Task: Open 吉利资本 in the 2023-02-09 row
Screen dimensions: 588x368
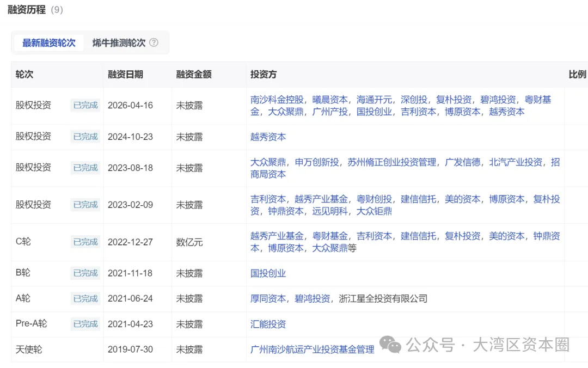Action: [268, 199]
